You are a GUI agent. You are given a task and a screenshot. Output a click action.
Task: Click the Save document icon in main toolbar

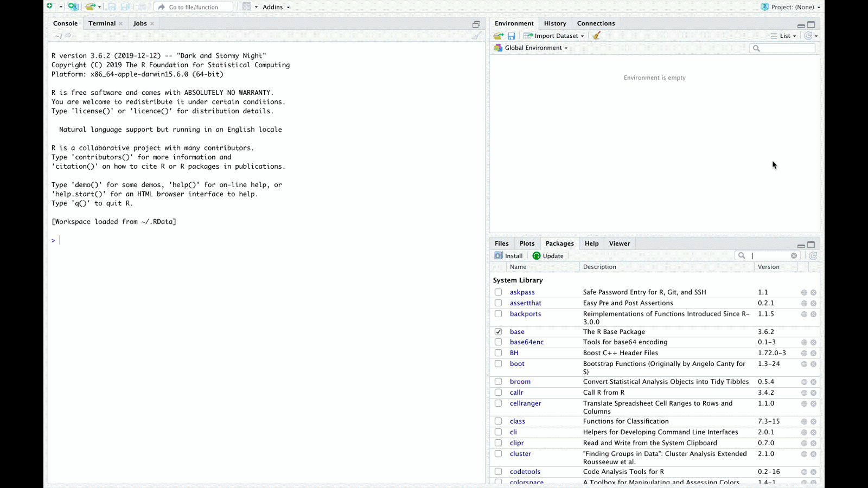pos(112,7)
